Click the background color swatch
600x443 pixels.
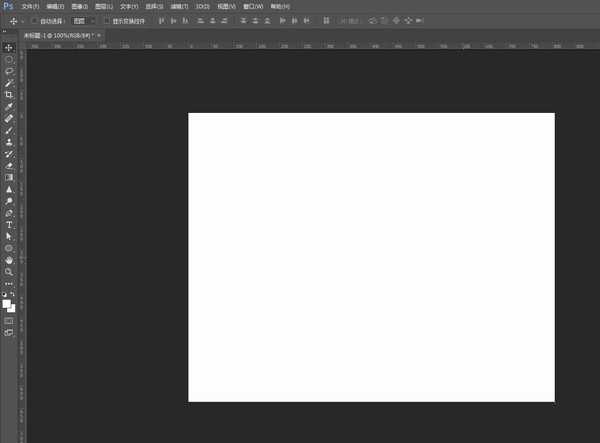click(x=13, y=309)
